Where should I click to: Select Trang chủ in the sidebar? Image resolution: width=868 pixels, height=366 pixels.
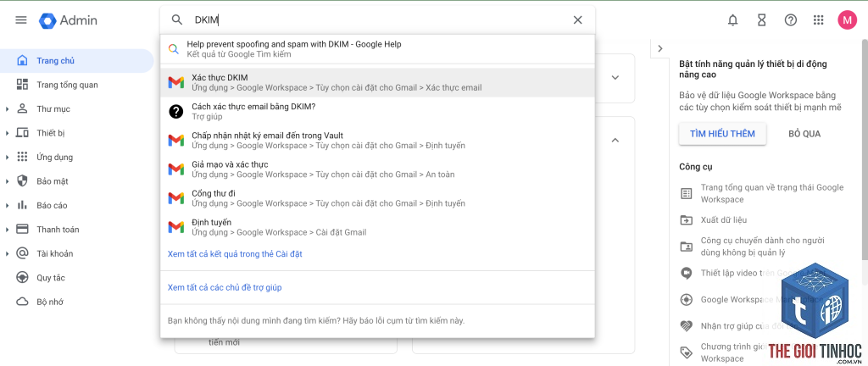tap(77, 61)
